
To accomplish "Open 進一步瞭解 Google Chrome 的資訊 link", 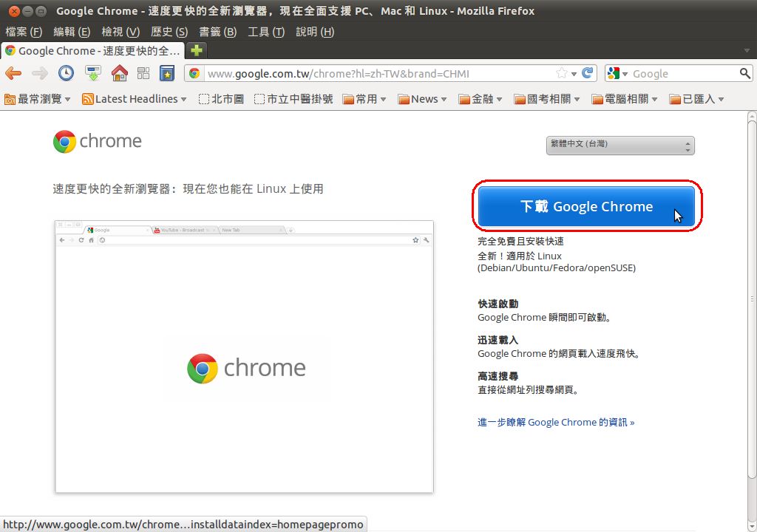I will (x=556, y=423).
